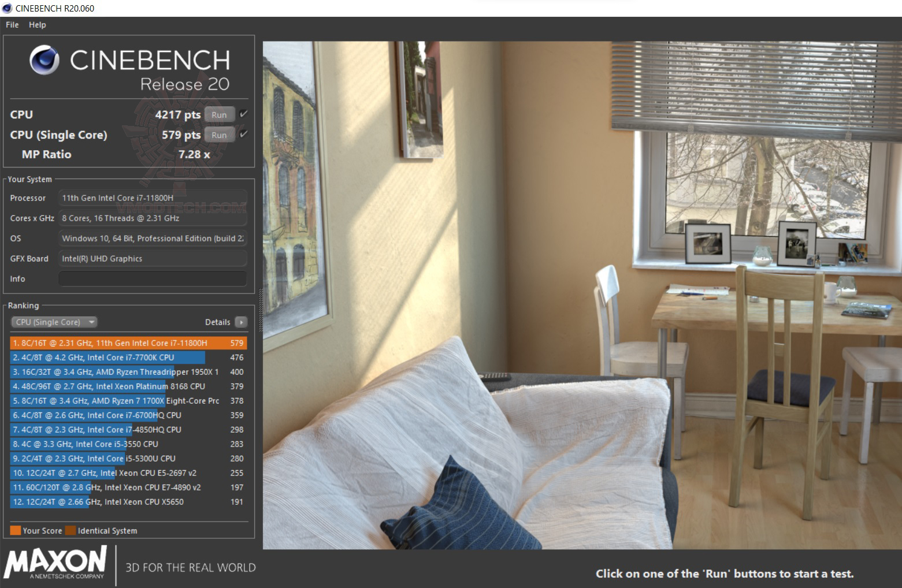Select ranking row 12 Xeon X5650

(x=128, y=502)
